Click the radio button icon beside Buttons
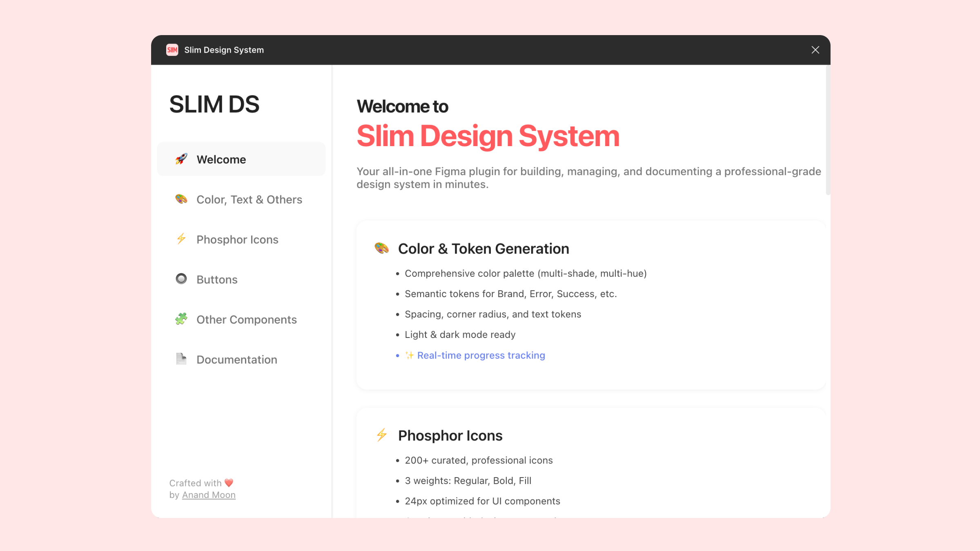980x551 pixels. (x=181, y=279)
